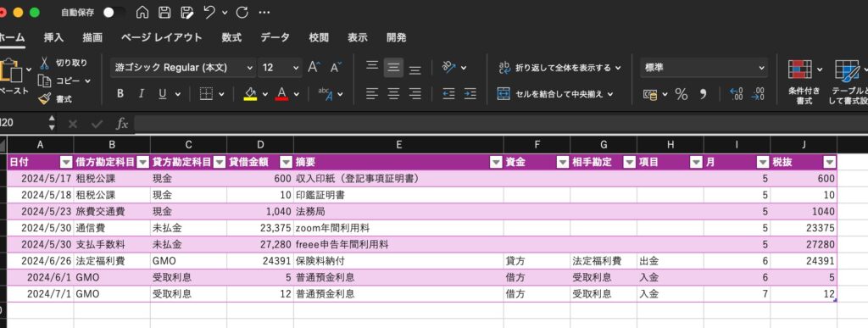Increase font size with large A
Screen dimensions: 868x328
[x=314, y=68]
